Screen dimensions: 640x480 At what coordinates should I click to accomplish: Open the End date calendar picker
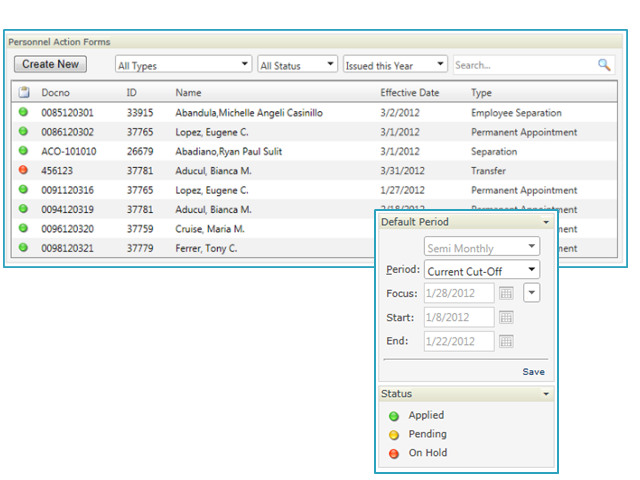coord(506,341)
